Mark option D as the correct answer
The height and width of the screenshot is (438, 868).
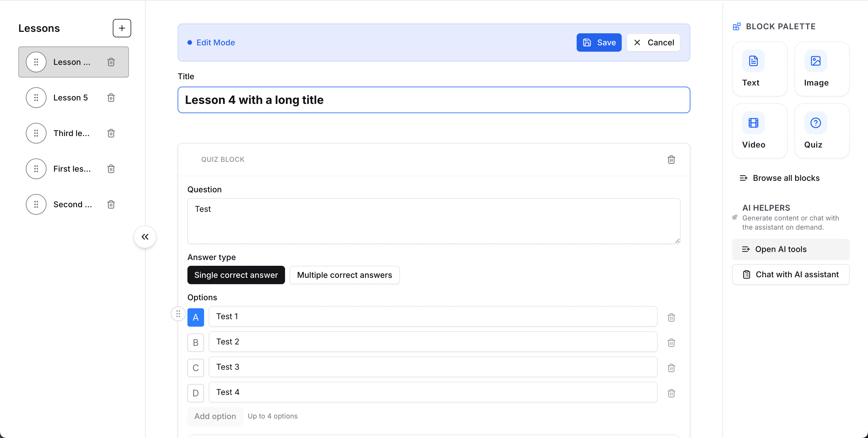(195, 393)
